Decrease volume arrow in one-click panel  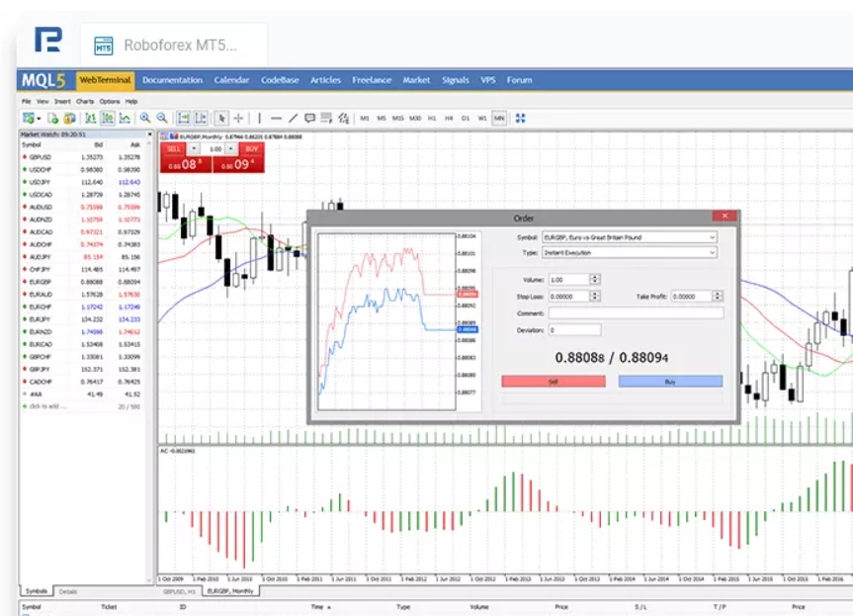coord(194,149)
